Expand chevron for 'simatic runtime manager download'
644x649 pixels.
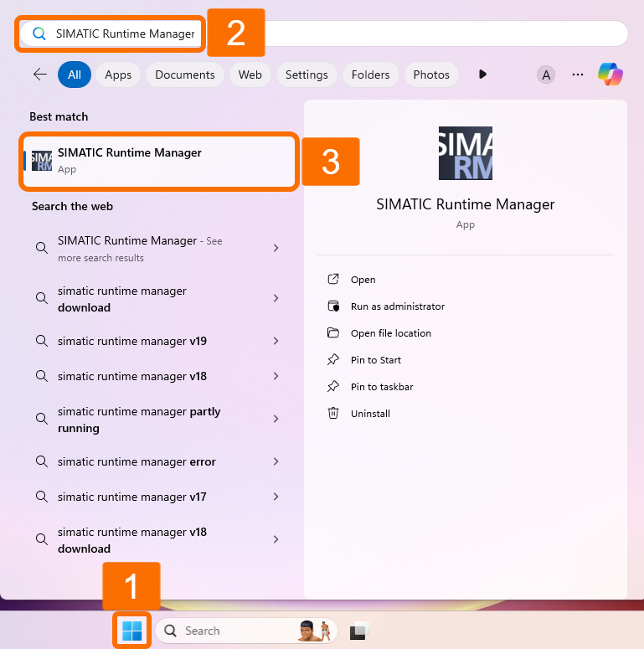click(x=276, y=298)
